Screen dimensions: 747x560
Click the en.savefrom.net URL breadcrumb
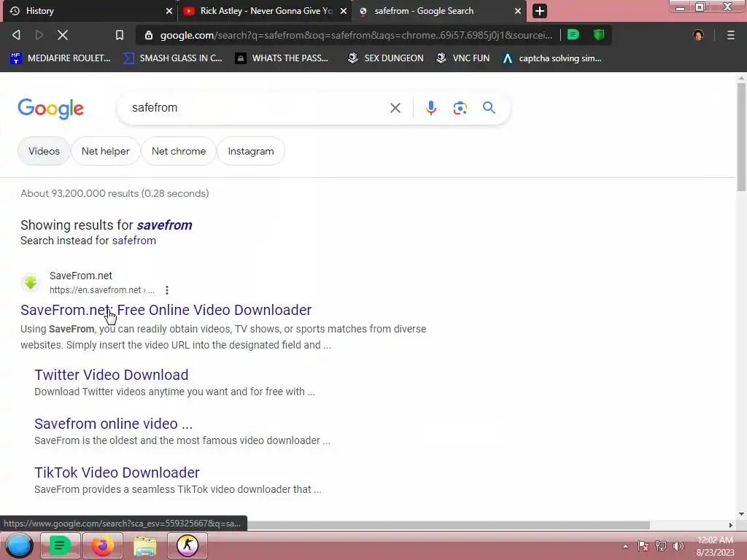[x=102, y=290]
